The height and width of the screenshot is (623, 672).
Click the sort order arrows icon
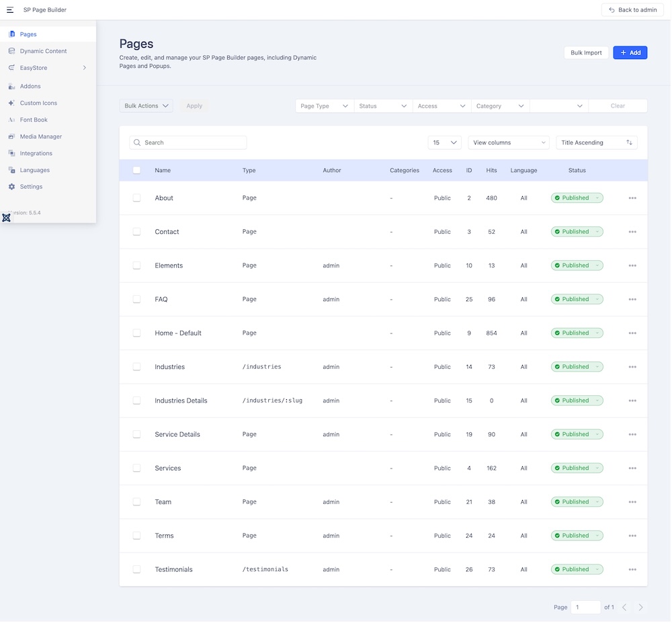(629, 142)
